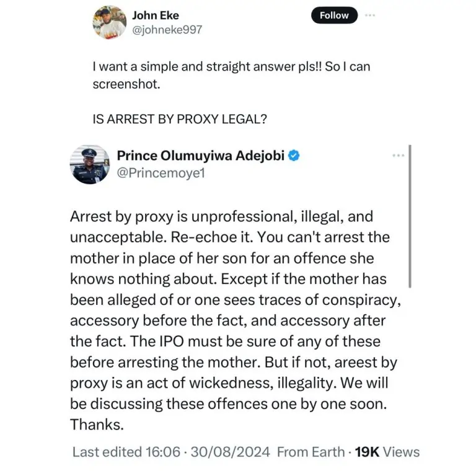Open more options beside the Follow button
The width and height of the screenshot is (476, 476).
(x=371, y=15)
